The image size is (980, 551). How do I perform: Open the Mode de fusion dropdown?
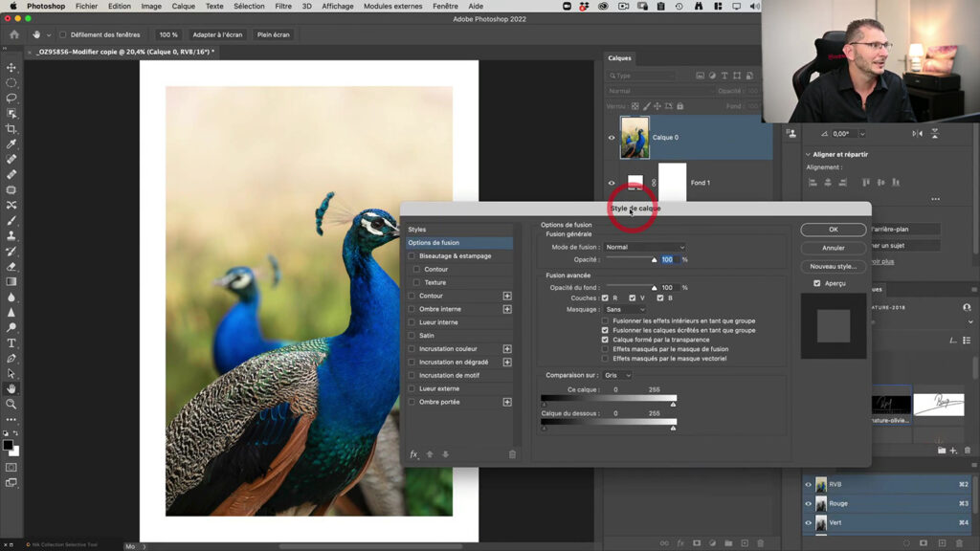(x=643, y=245)
